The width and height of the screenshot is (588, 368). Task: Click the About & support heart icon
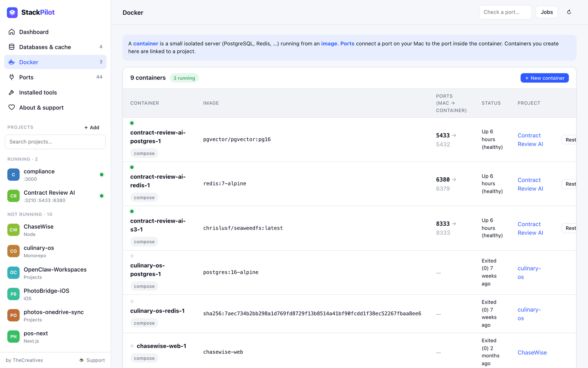[12, 107]
